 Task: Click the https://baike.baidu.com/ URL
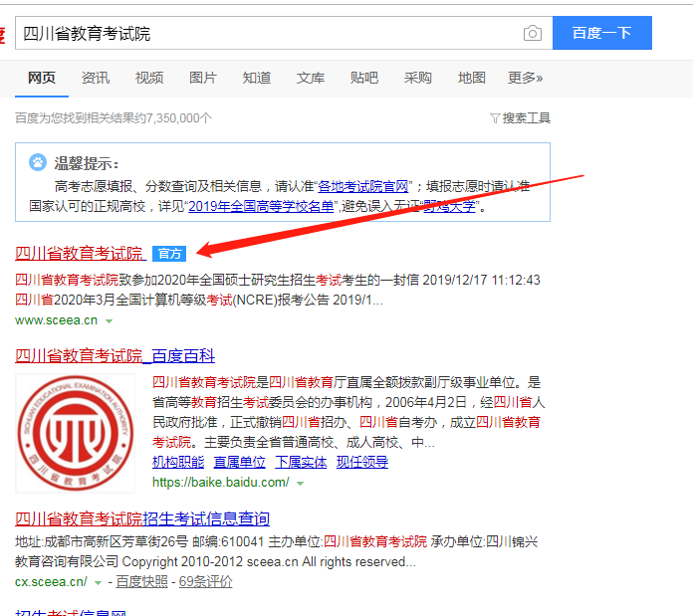(221, 483)
